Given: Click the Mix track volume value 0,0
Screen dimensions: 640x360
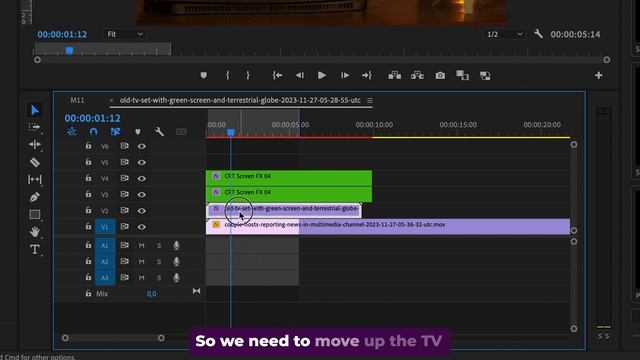Looking at the screenshot, I should (151, 294).
